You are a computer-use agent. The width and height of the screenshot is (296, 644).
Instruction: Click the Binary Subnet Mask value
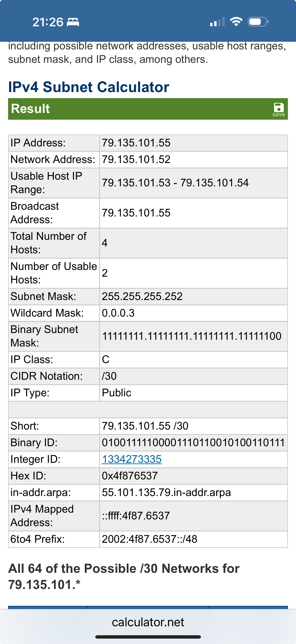click(x=192, y=336)
